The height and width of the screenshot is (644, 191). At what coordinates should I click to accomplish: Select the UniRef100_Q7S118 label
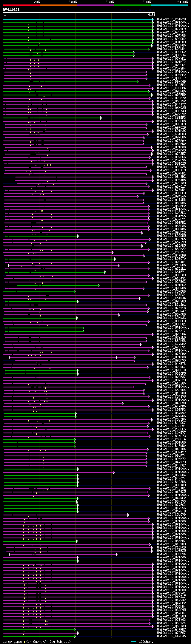click(x=171, y=308)
